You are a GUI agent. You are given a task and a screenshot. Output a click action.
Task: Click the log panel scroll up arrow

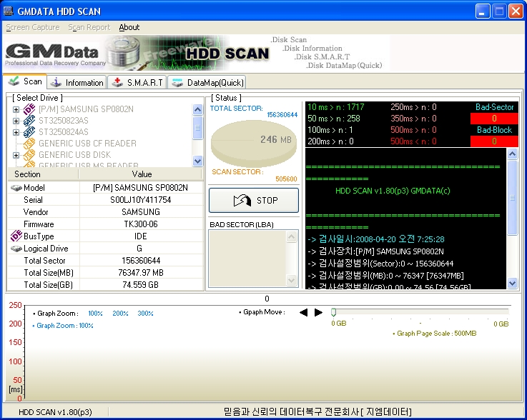[512, 154]
